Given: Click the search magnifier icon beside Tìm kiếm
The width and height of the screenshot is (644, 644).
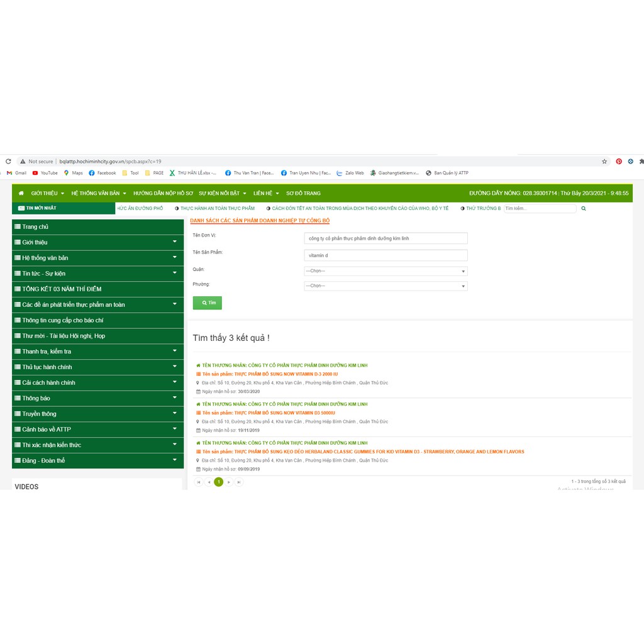Looking at the screenshot, I should pos(584,208).
